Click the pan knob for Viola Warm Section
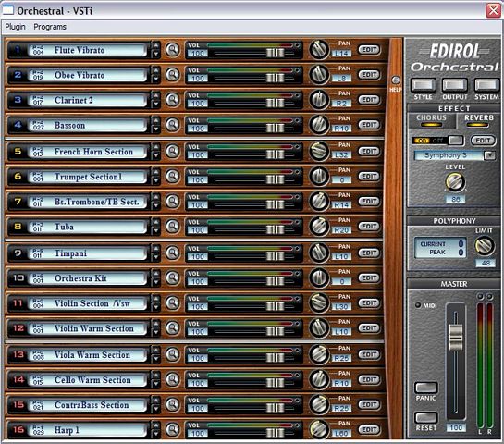The image size is (504, 444). pos(319,354)
